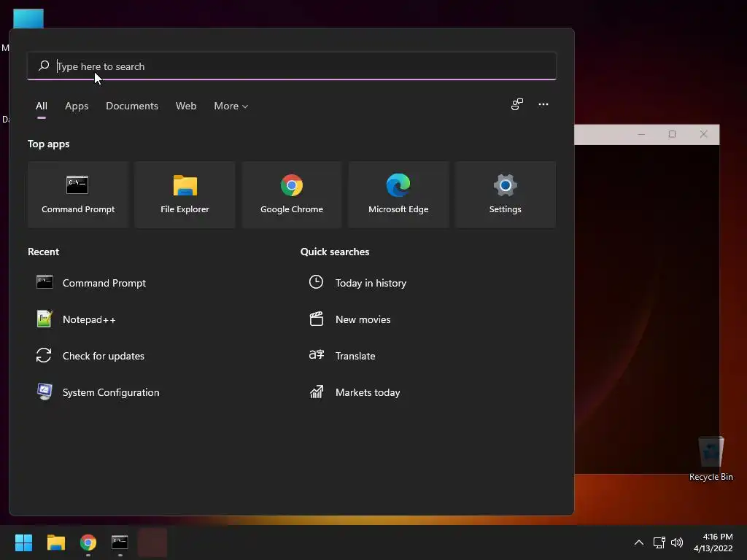Image resolution: width=747 pixels, height=560 pixels.
Task: Maximize the background window
Action: coord(672,134)
